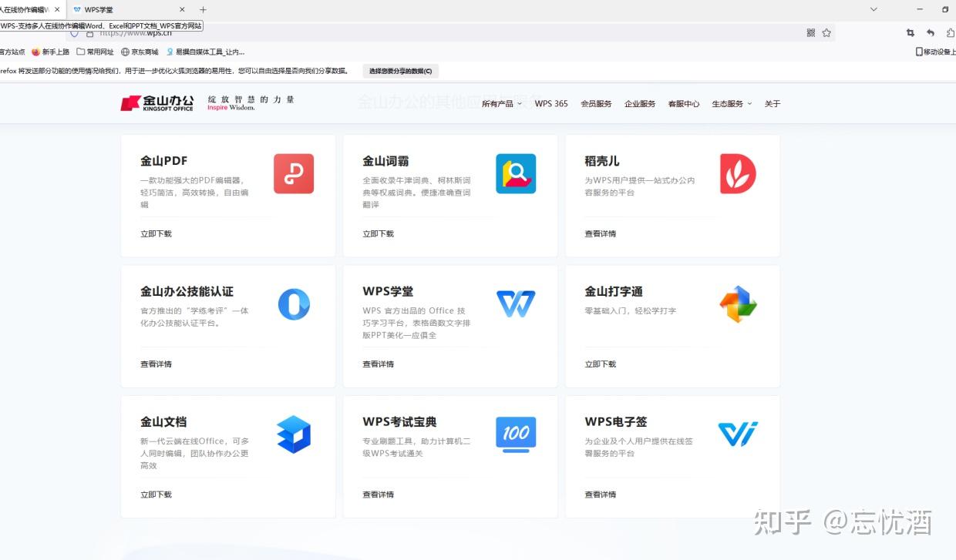Click the WPS电子签 logo icon
Screen dimensions: 956x560
pos(738,434)
